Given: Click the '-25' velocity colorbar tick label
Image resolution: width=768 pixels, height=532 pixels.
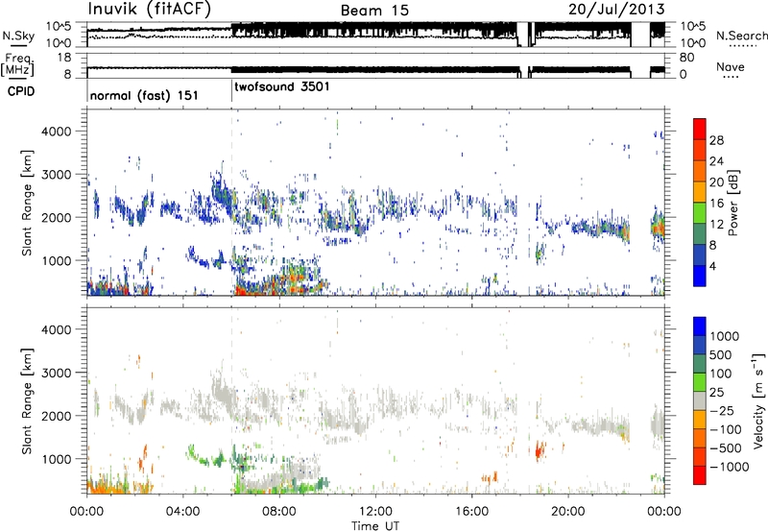Looking at the screenshot, I should coord(722,410).
